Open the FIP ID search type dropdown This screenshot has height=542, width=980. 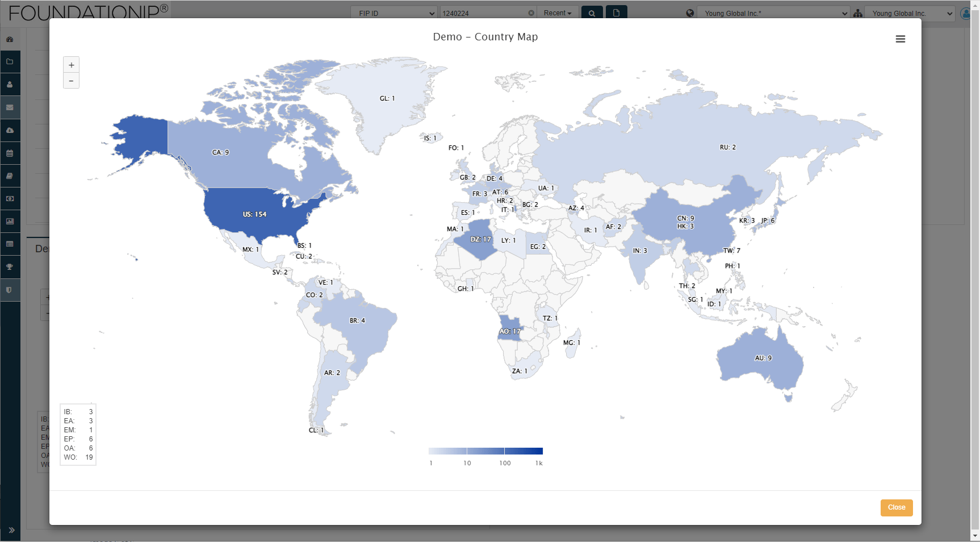394,13
